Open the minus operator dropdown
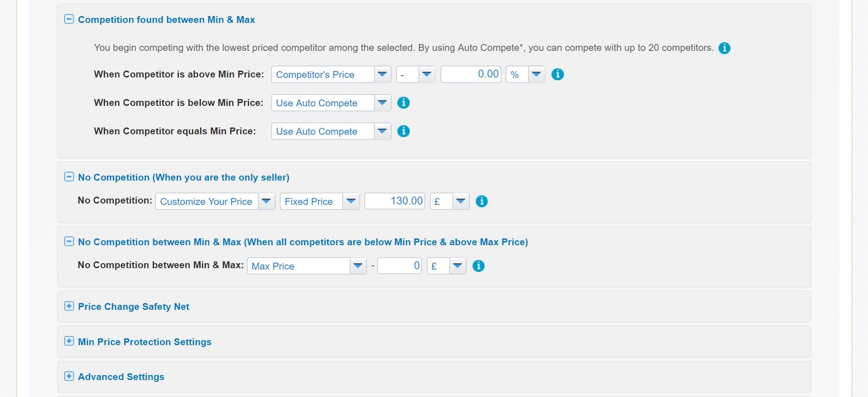 (416, 74)
